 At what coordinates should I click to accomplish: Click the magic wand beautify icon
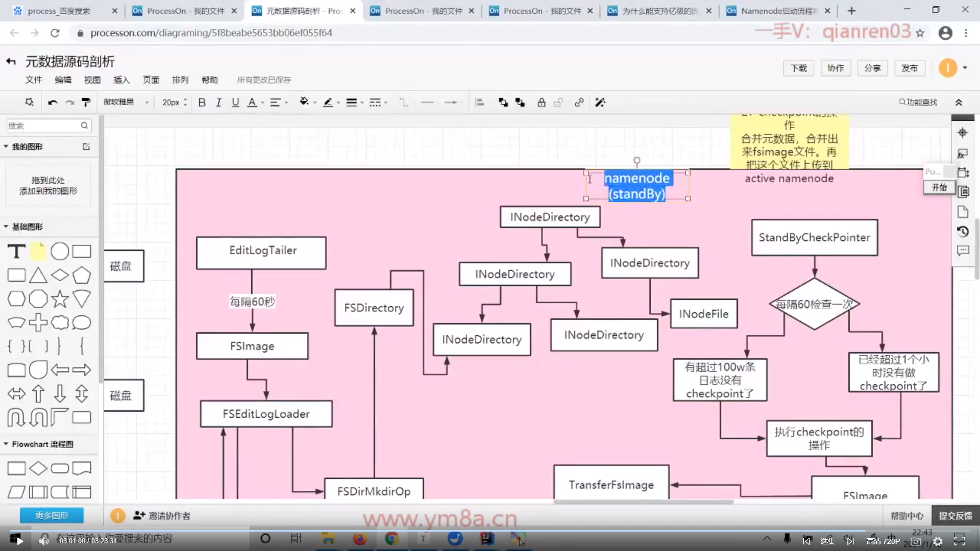[600, 103]
